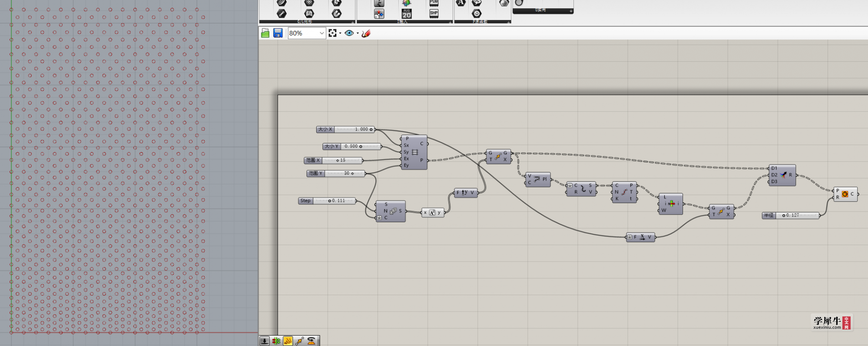Click the Step slider name label
The width and height of the screenshot is (868, 346).
[305, 201]
